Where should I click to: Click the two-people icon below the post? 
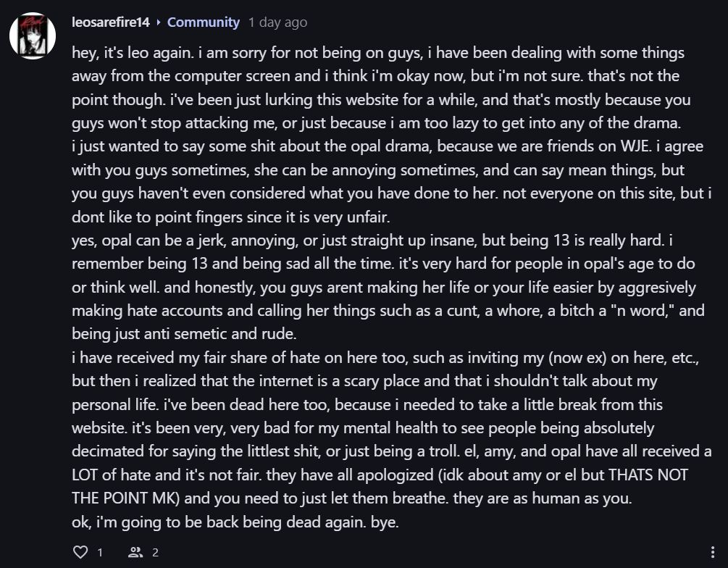(x=135, y=552)
